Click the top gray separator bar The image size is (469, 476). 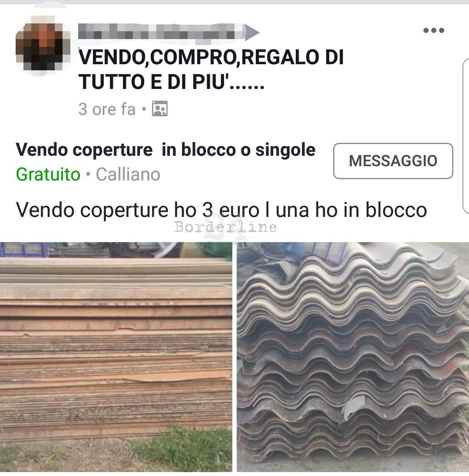234,2
